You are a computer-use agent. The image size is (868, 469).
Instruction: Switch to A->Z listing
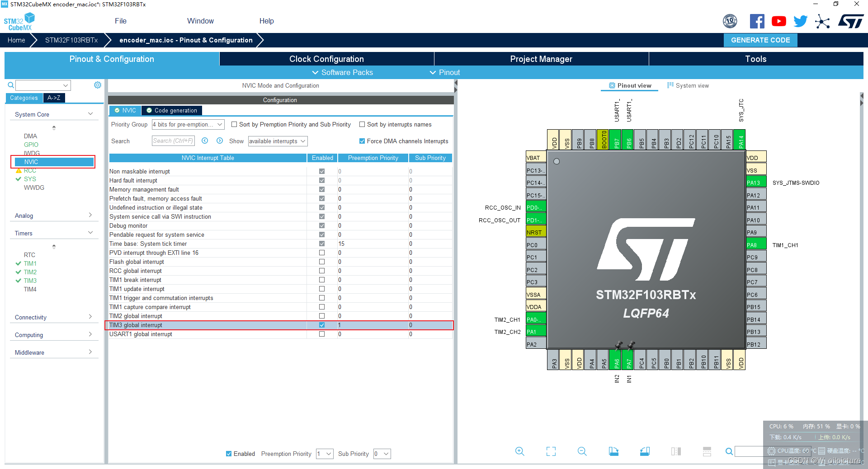point(54,98)
